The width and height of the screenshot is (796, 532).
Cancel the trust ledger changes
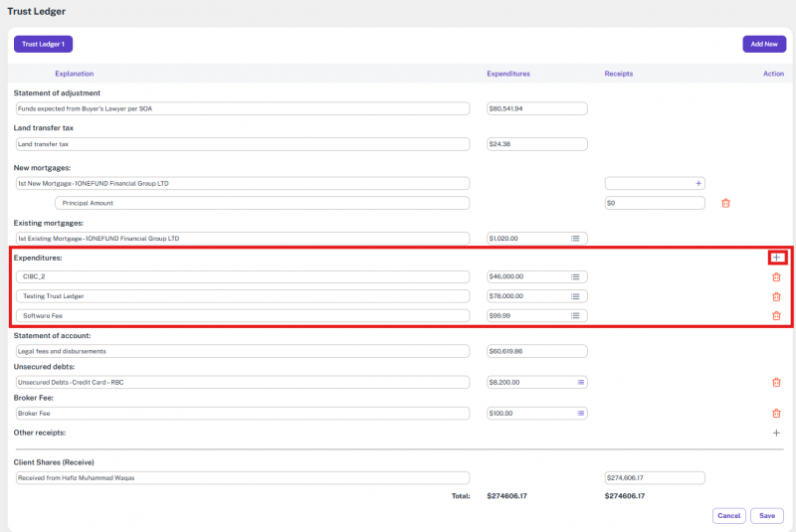(729, 515)
